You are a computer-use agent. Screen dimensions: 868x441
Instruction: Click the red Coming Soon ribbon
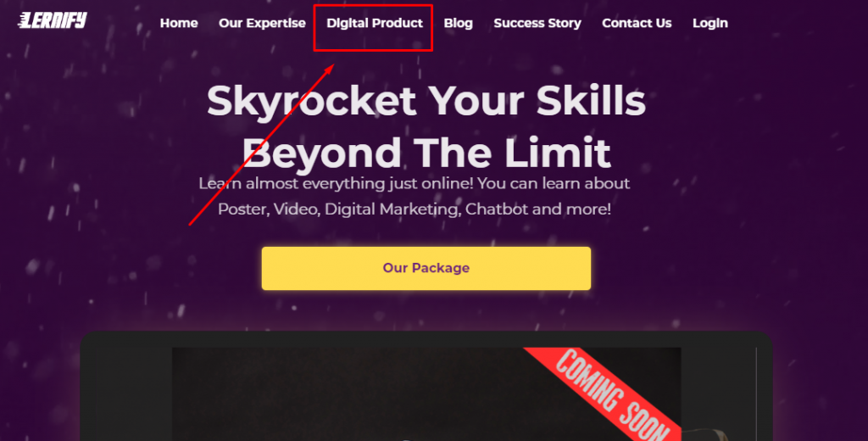pos(604,394)
